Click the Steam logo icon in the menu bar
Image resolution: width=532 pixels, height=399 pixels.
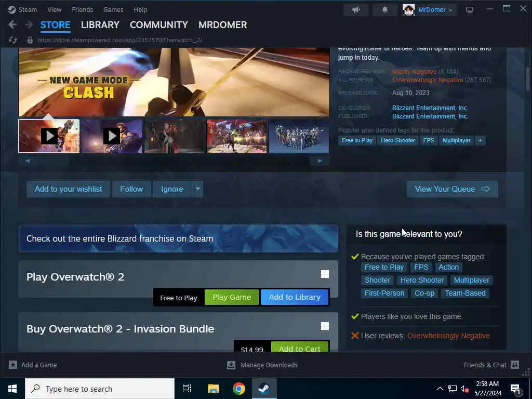pos(12,9)
